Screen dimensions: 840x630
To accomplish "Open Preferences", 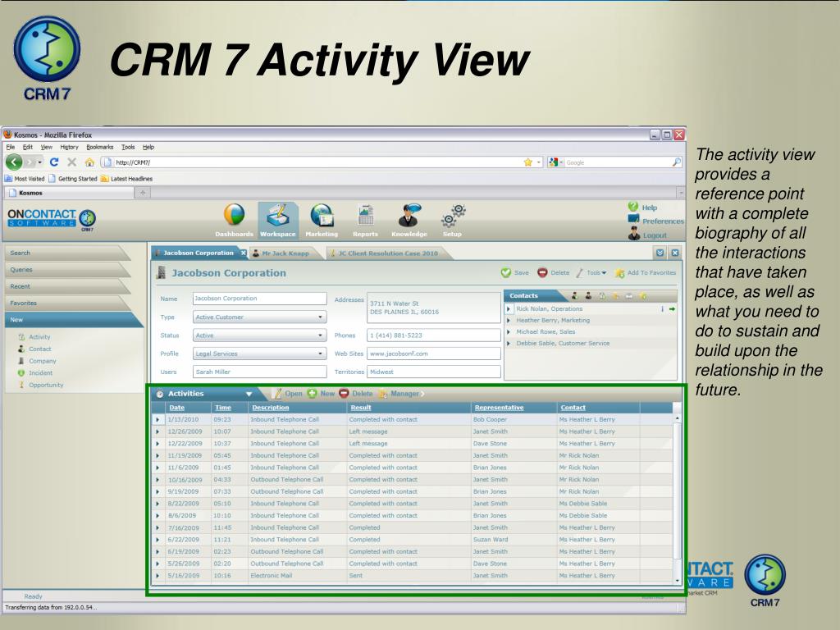I will (x=655, y=221).
